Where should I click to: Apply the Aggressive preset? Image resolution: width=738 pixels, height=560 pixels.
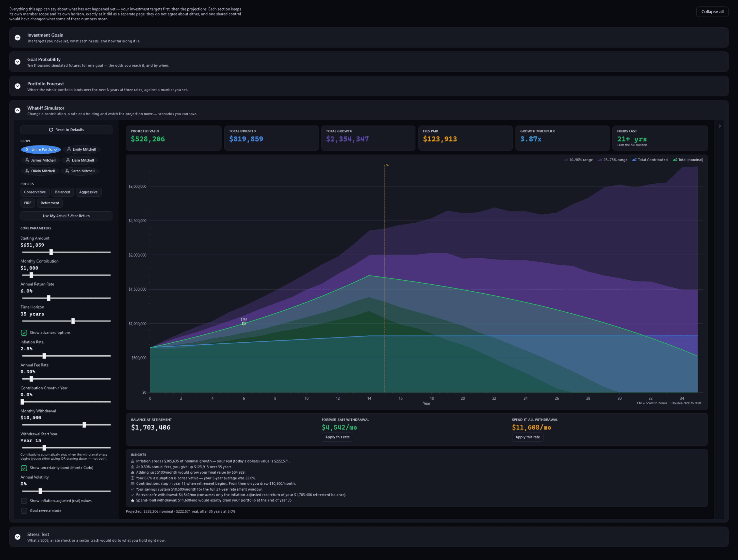[x=88, y=192]
